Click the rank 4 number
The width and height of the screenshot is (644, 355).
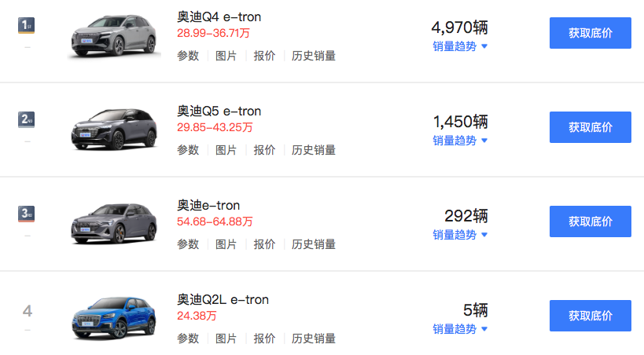click(27, 311)
